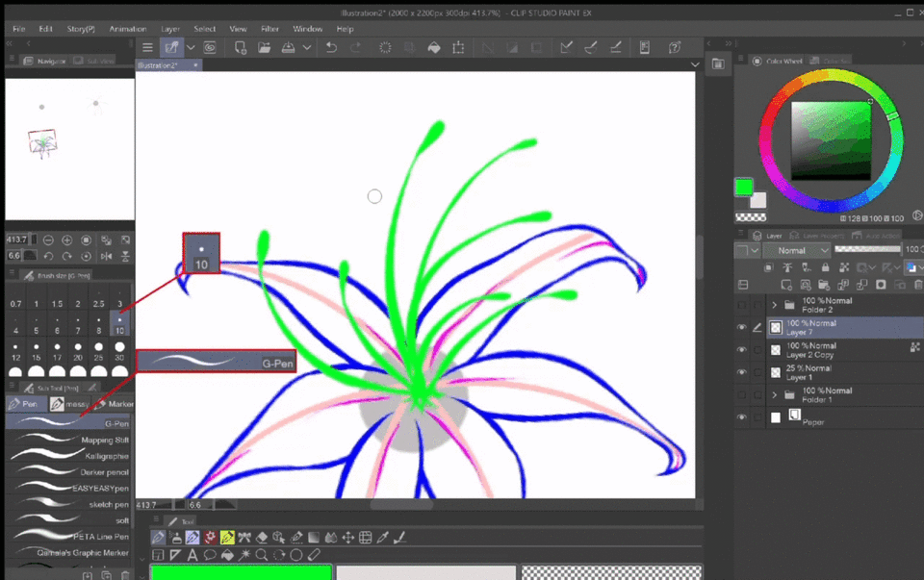The image size is (924, 580).
Task: Click the Zoom in icon under the Navigator
Action: [67, 240]
